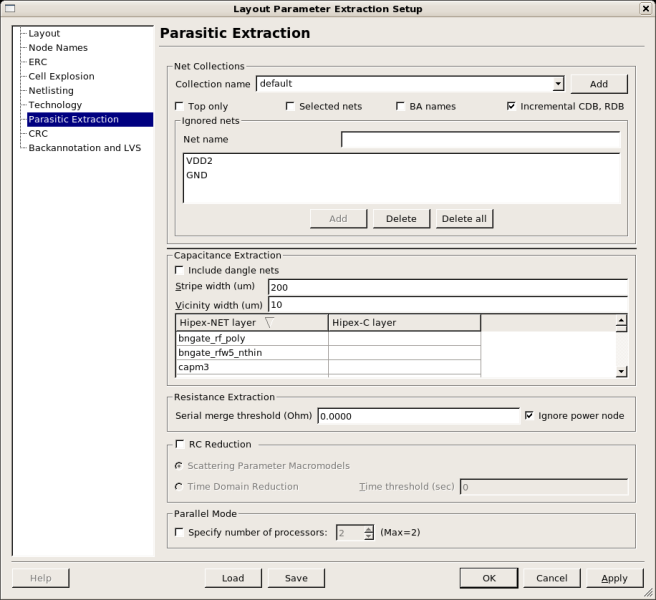
Task: Select the bngate_rf_poly layer row
Action: click(x=251, y=338)
